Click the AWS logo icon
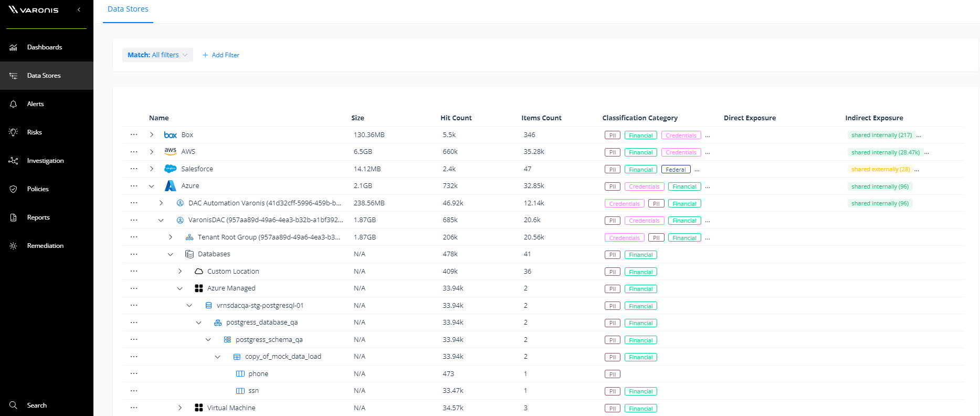Screen dimensions: 980x416 [170, 151]
